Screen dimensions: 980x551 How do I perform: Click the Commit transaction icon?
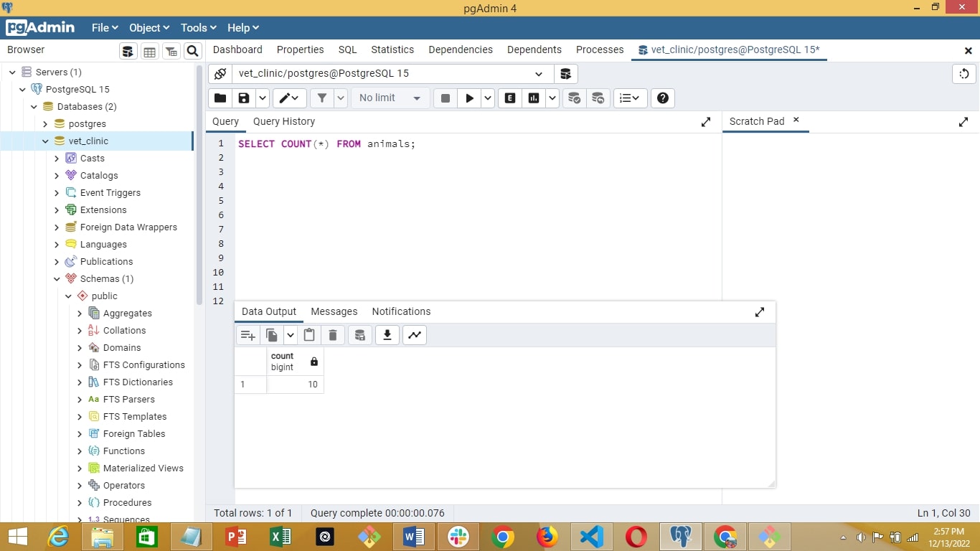click(574, 98)
